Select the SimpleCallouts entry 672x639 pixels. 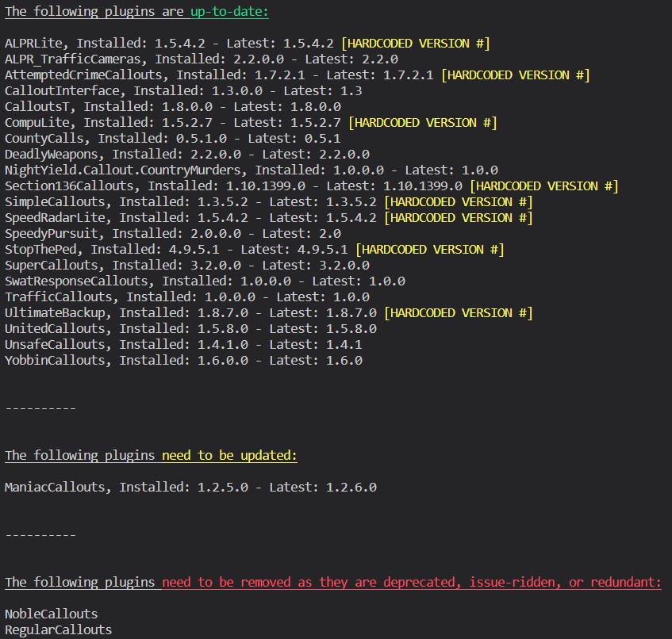[x=269, y=201]
